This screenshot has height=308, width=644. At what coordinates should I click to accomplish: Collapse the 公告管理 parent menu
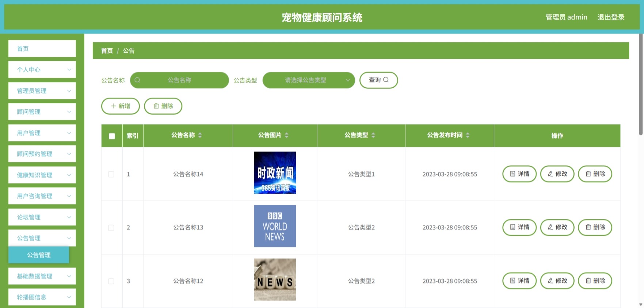[x=42, y=238]
